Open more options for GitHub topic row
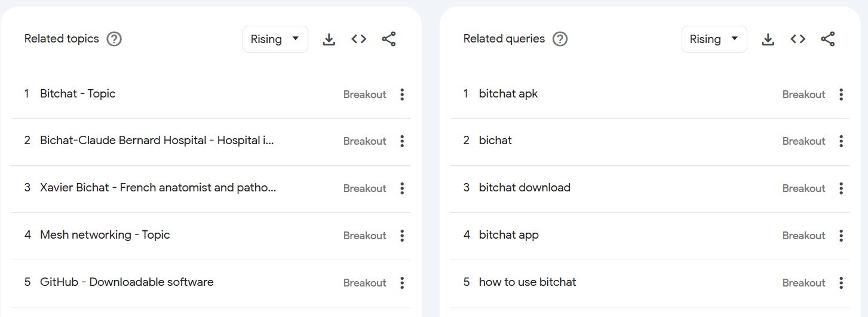This screenshot has width=868, height=317. (x=402, y=283)
